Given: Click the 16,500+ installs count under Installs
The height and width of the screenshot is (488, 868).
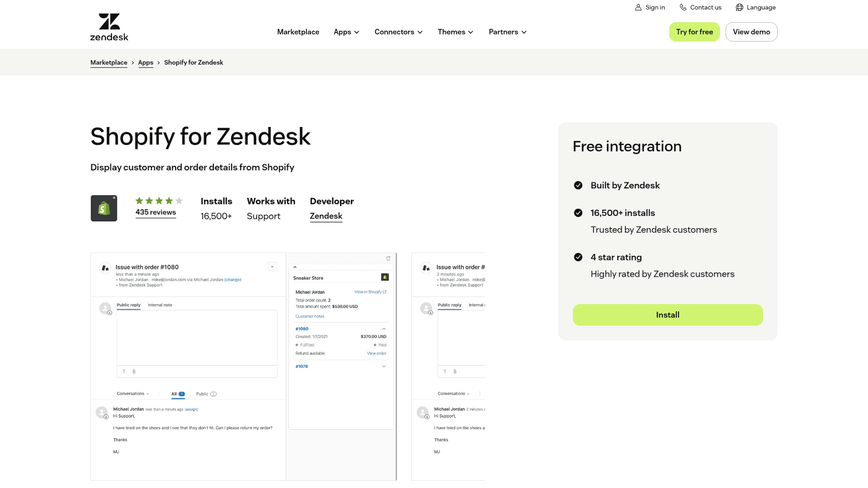Looking at the screenshot, I should 216,216.
